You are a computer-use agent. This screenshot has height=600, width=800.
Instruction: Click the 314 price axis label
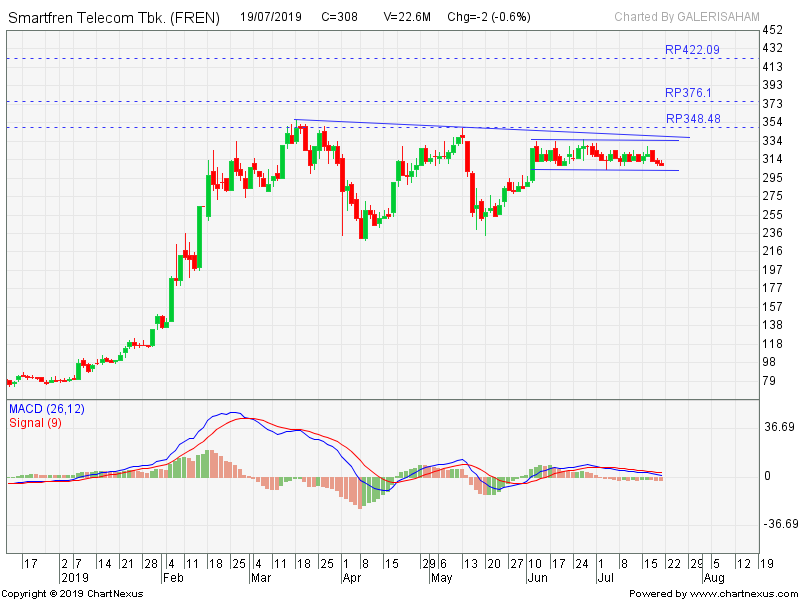click(x=772, y=159)
